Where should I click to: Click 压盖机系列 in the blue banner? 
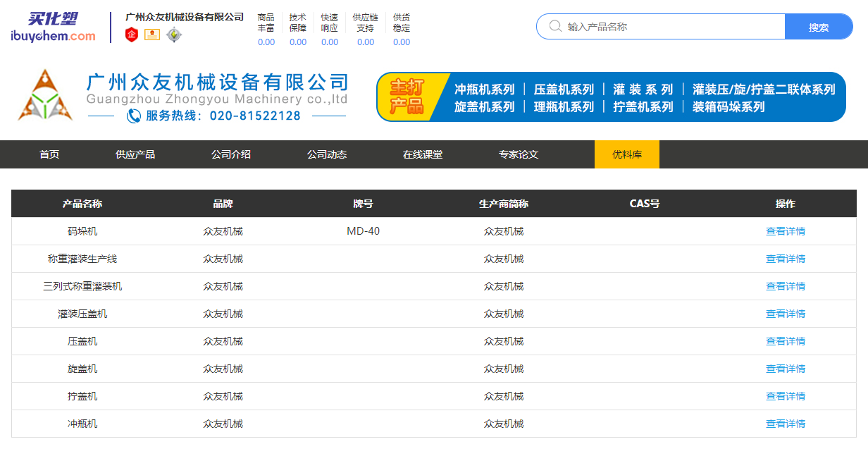[x=564, y=90]
